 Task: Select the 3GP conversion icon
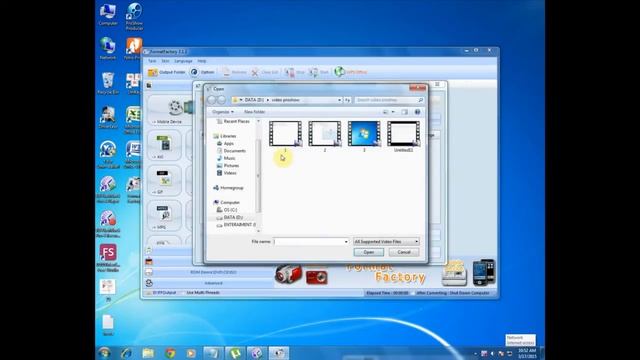164,181
